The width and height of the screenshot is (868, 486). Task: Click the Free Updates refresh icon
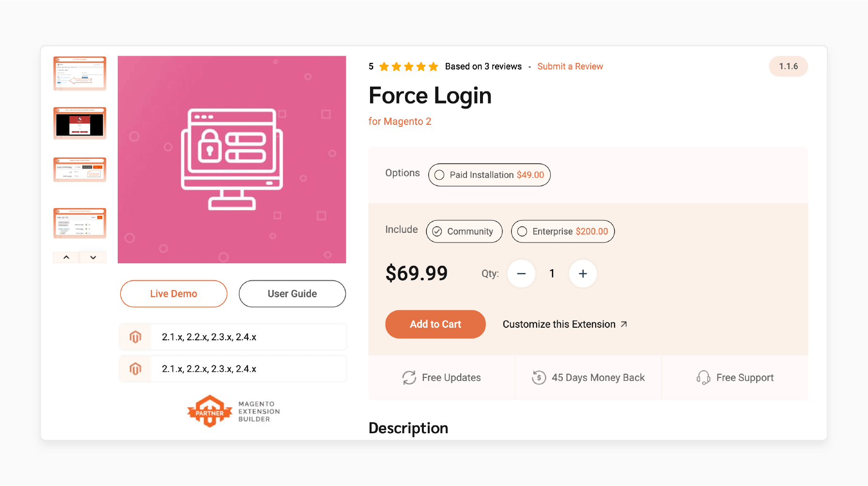click(410, 378)
